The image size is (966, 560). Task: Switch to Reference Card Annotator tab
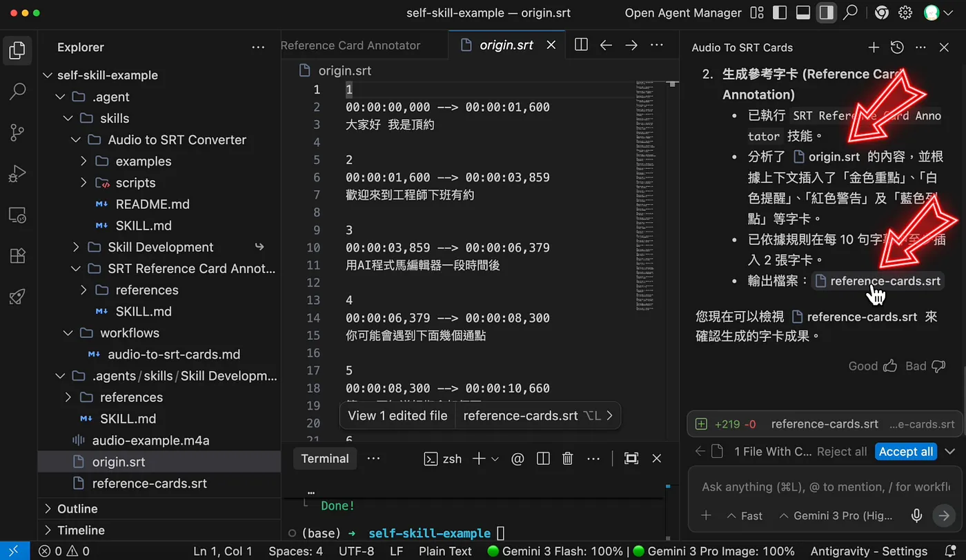[351, 46]
